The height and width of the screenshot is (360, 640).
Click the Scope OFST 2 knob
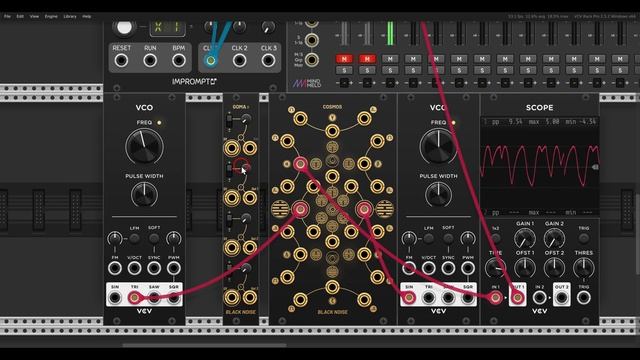tap(554, 268)
